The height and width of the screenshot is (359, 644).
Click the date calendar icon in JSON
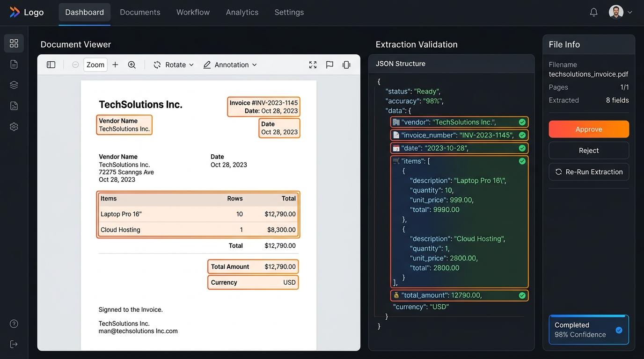pyautogui.click(x=396, y=148)
